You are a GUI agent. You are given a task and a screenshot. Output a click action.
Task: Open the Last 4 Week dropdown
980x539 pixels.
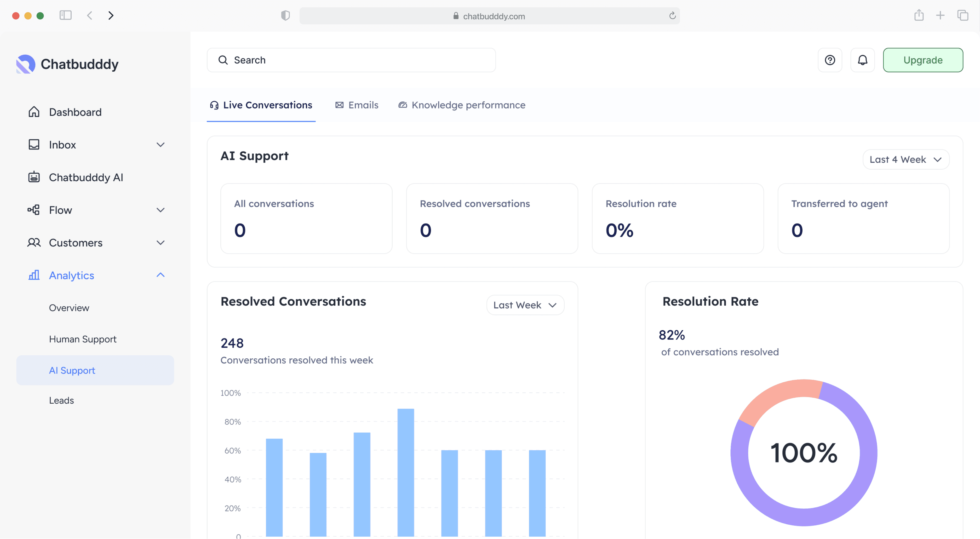(906, 159)
